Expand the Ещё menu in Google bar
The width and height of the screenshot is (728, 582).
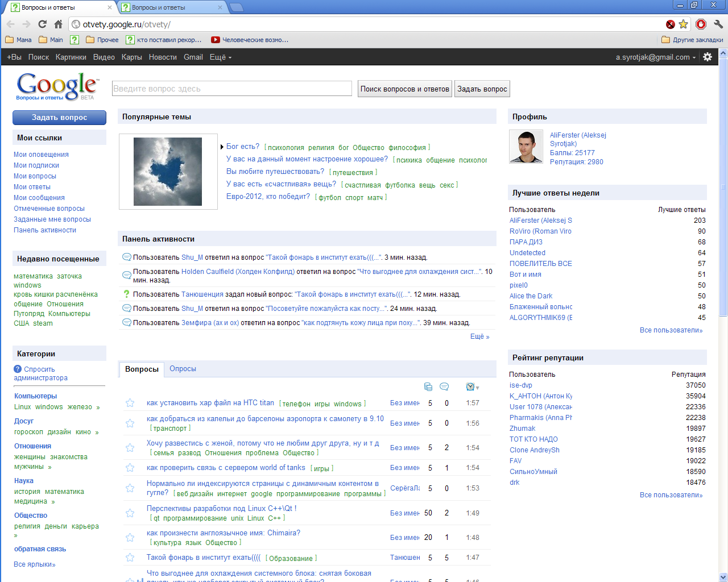tap(221, 57)
